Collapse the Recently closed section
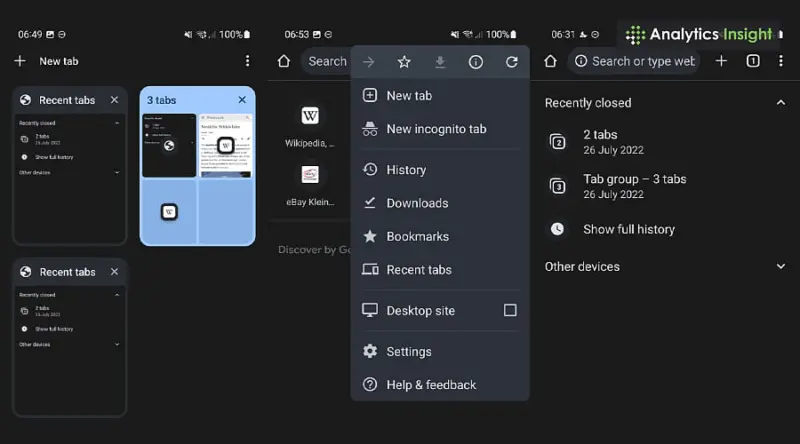The image size is (800, 444). click(x=781, y=102)
